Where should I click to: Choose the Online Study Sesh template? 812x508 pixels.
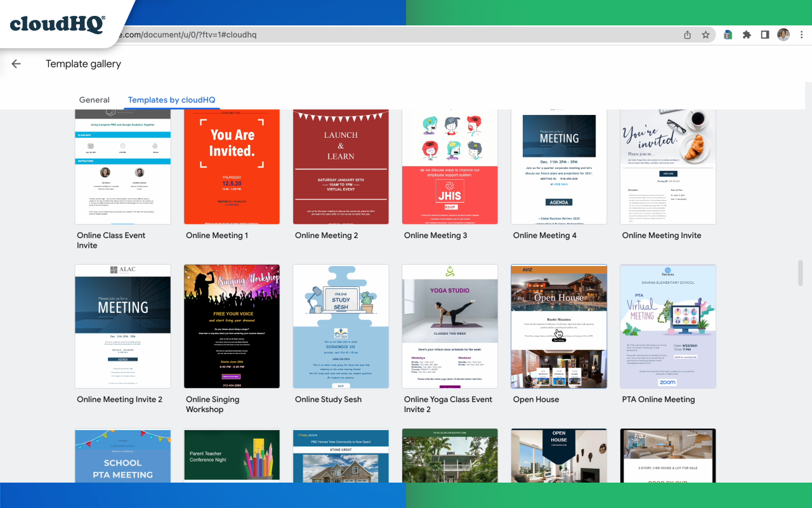341,326
